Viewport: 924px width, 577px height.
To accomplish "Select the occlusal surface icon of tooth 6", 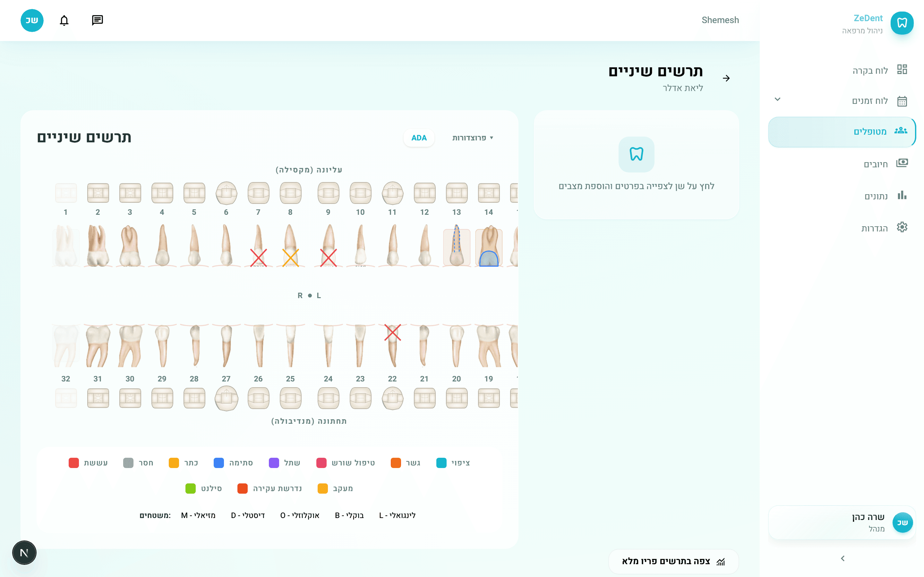I will point(226,193).
